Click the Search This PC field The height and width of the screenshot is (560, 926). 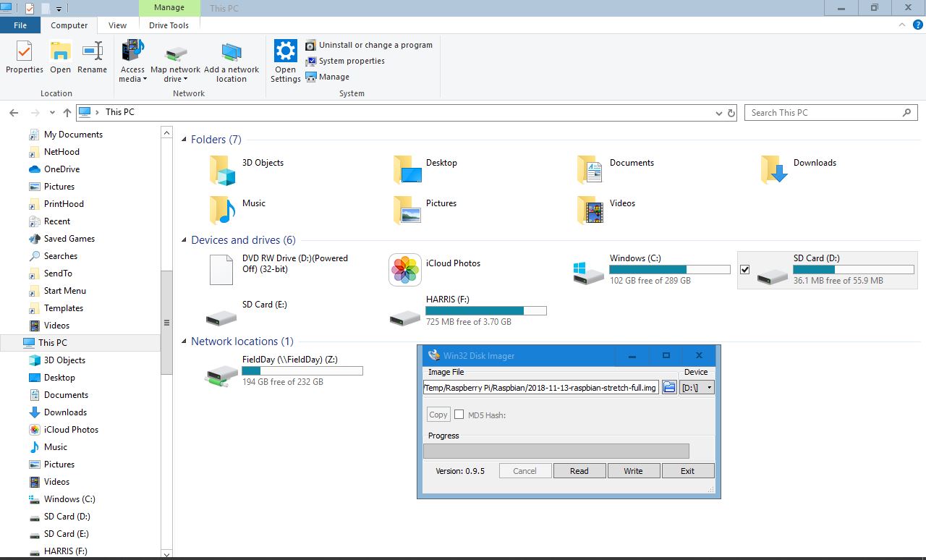[831, 113]
